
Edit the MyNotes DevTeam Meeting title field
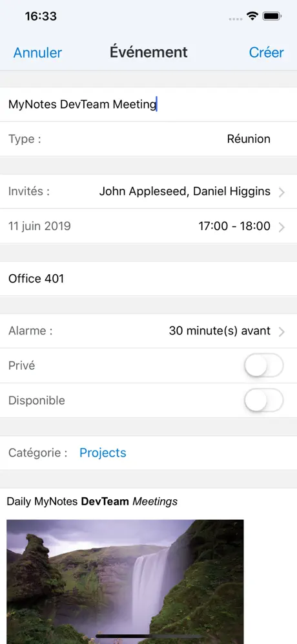pos(148,104)
